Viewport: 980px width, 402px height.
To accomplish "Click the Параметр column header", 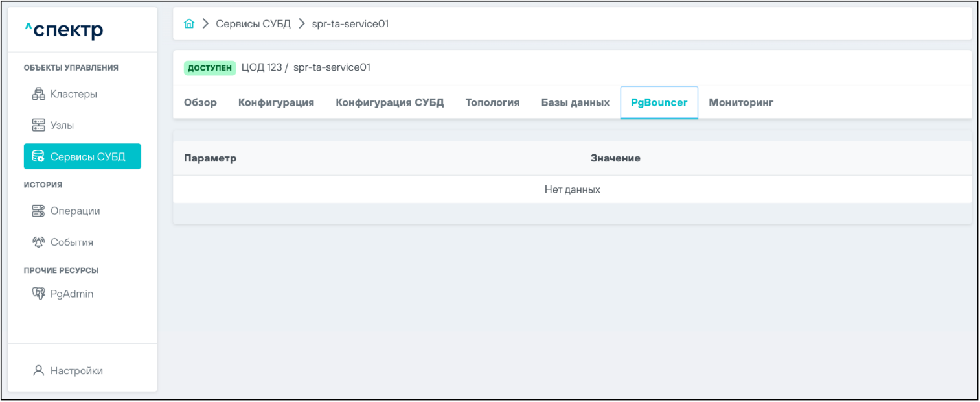I will (x=210, y=158).
